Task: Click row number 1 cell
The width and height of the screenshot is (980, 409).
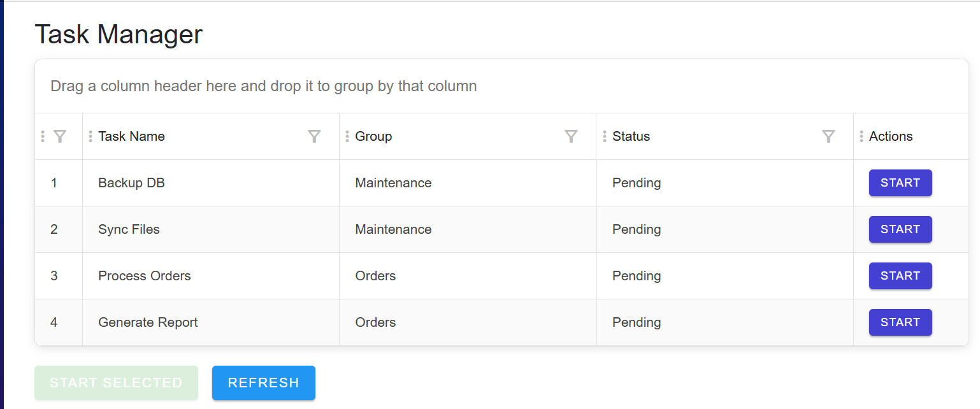Action: pyautogui.click(x=59, y=183)
